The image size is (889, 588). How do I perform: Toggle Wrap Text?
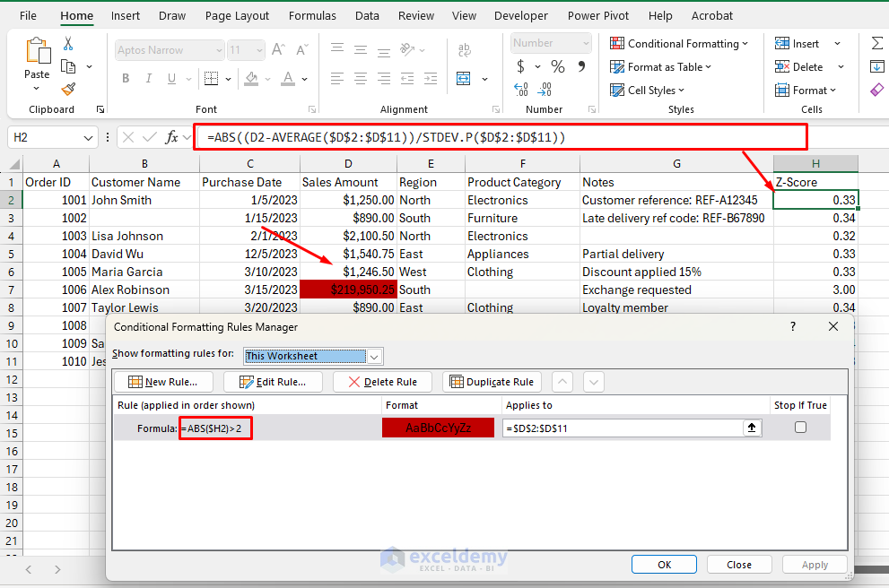465,50
